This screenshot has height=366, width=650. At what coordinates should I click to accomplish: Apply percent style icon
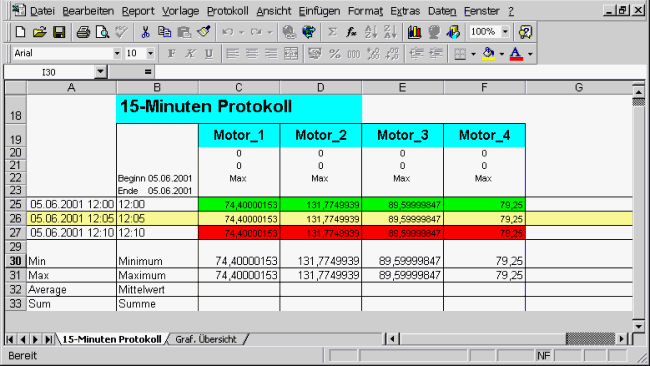coord(334,53)
